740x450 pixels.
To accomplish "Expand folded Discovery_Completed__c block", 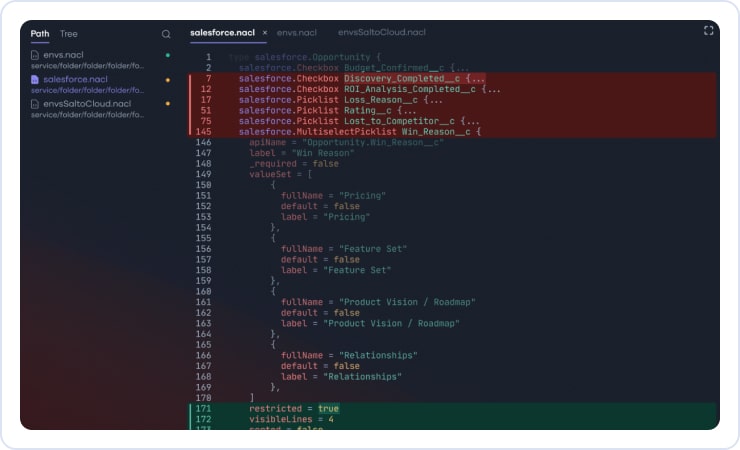I will [x=475, y=78].
